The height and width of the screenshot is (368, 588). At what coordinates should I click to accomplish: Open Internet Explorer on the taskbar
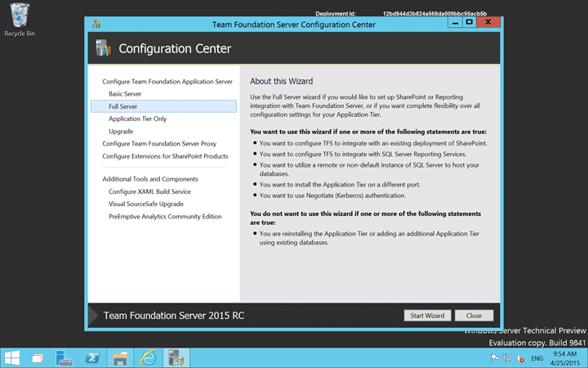point(149,358)
